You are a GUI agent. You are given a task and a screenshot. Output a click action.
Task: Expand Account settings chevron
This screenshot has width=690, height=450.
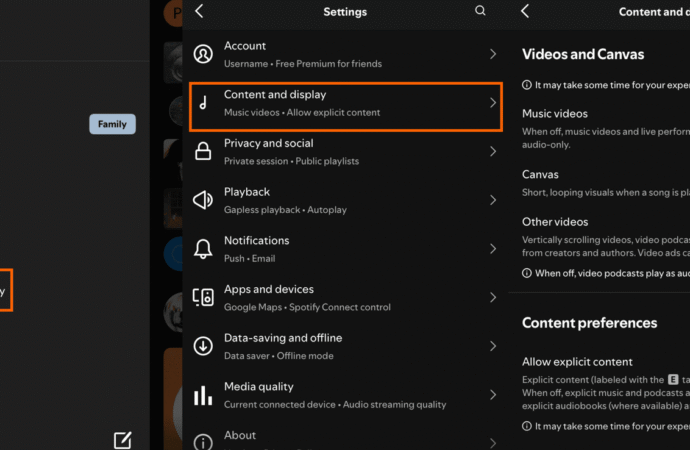(492, 54)
